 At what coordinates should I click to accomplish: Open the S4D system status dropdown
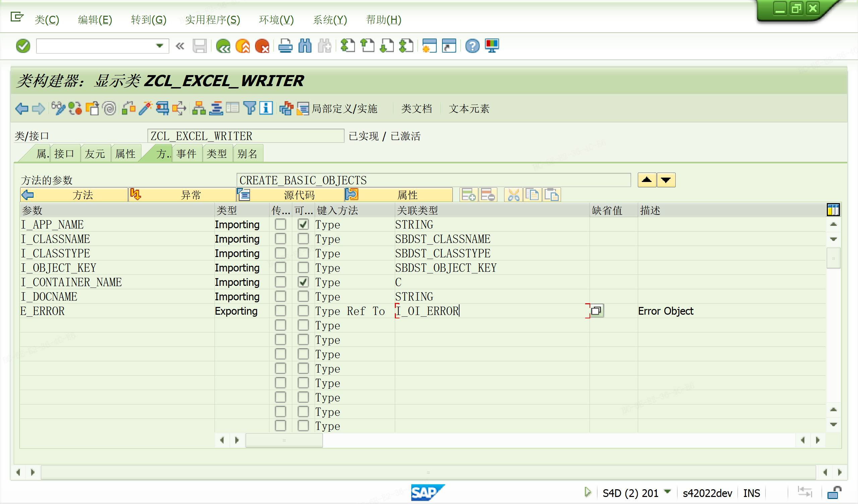tap(667, 492)
